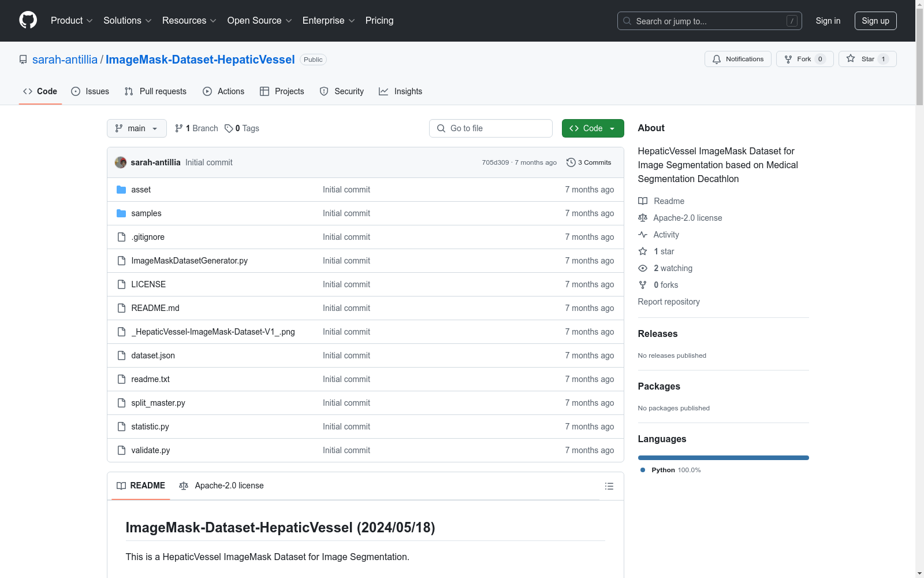The width and height of the screenshot is (924, 578).
Task: Open the samples folder
Action: pyautogui.click(x=146, y=213)
